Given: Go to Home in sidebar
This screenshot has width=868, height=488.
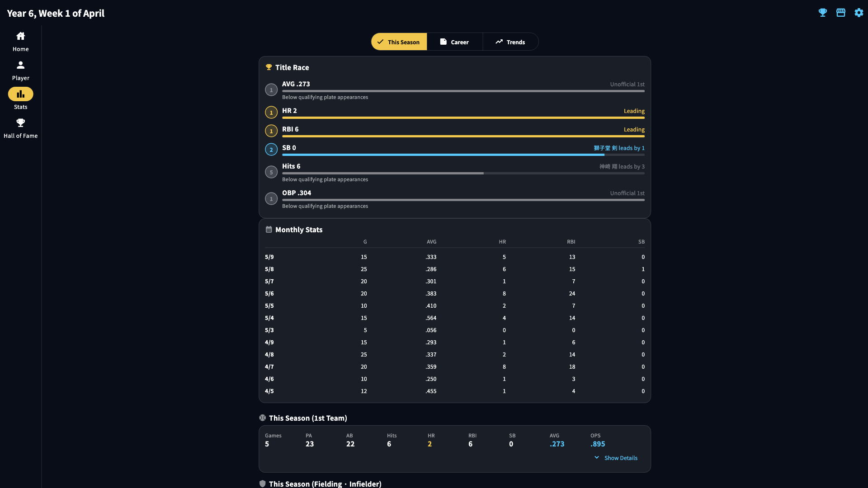Looking at the screenshot, I should click(x=20, y=42).
